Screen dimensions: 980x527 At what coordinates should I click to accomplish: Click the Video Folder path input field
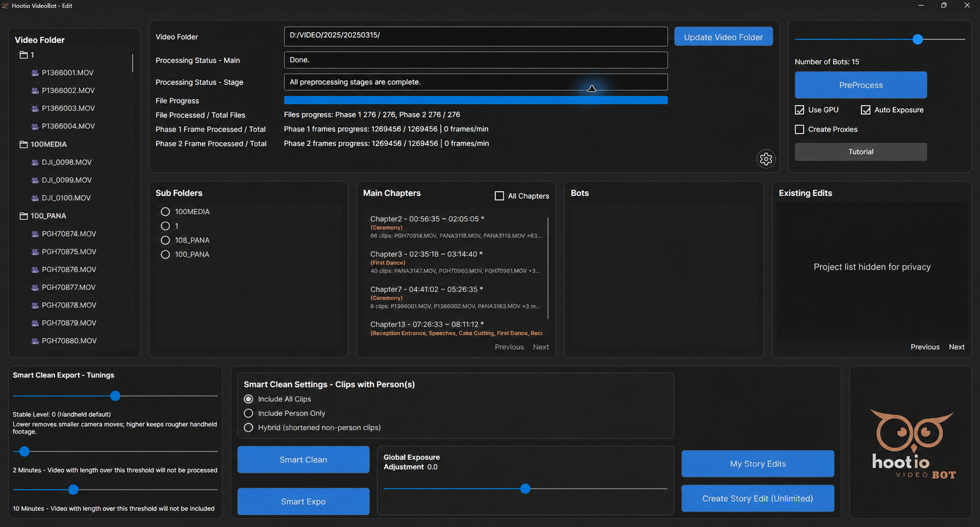476,36
